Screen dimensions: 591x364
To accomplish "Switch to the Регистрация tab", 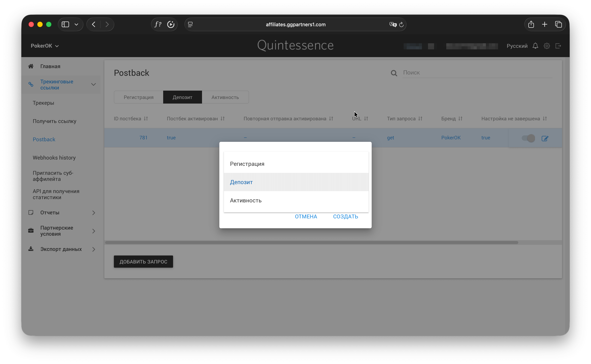I will click(x=138, y=97).
